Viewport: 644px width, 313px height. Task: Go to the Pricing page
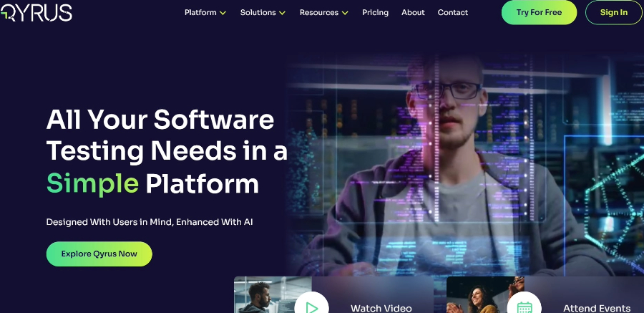click(376, 12)
